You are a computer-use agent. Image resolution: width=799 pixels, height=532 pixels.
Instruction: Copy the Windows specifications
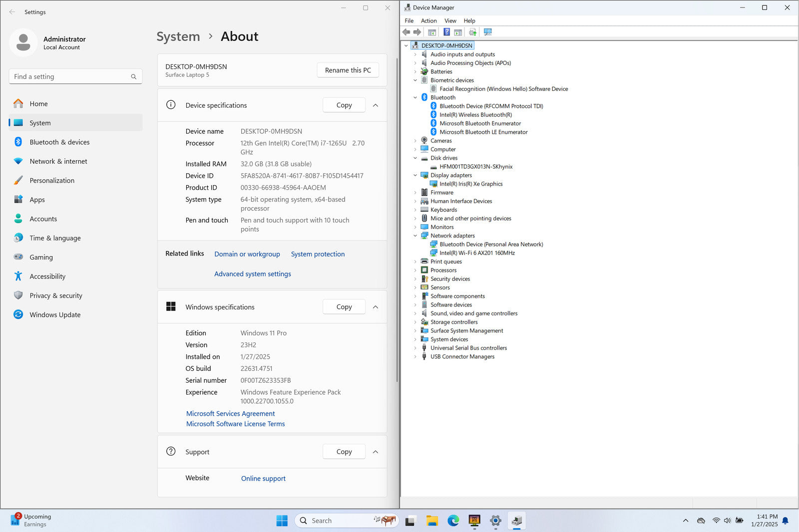(x=344, y=307)
